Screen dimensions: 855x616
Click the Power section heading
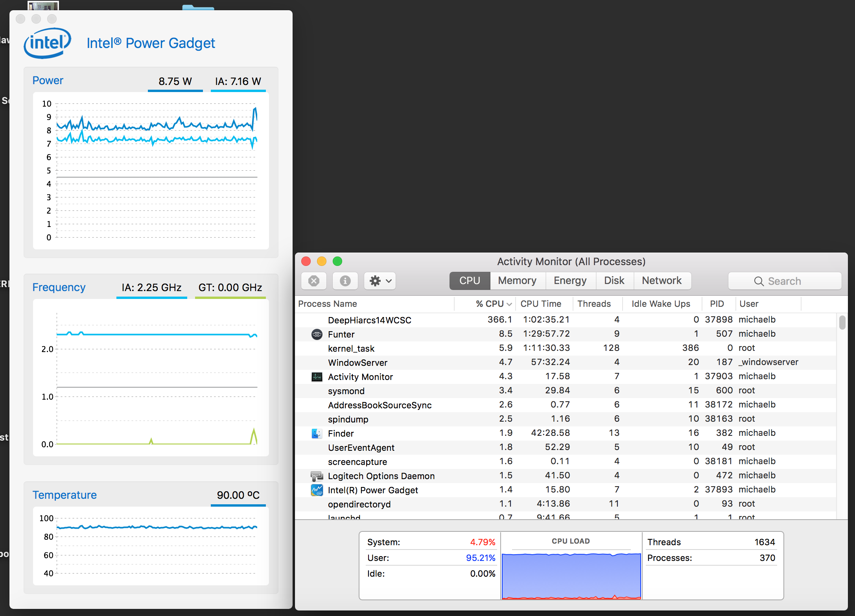click(48, 80)
